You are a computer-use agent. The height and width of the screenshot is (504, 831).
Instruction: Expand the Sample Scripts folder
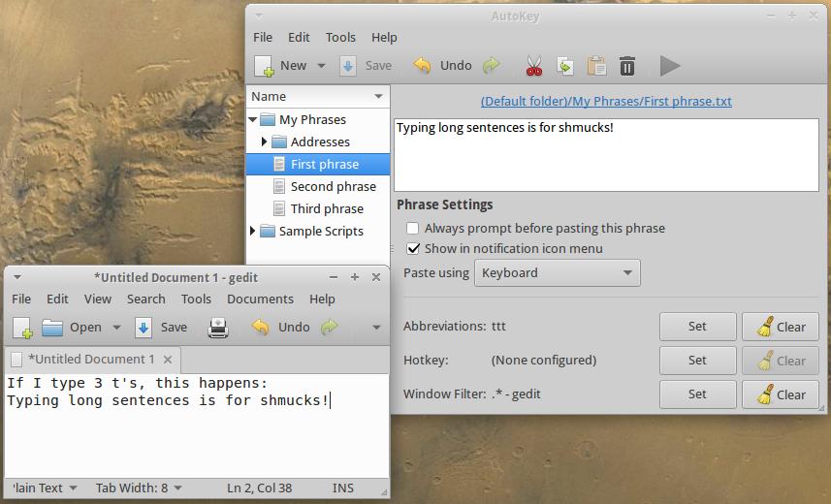tap(254, 232)
